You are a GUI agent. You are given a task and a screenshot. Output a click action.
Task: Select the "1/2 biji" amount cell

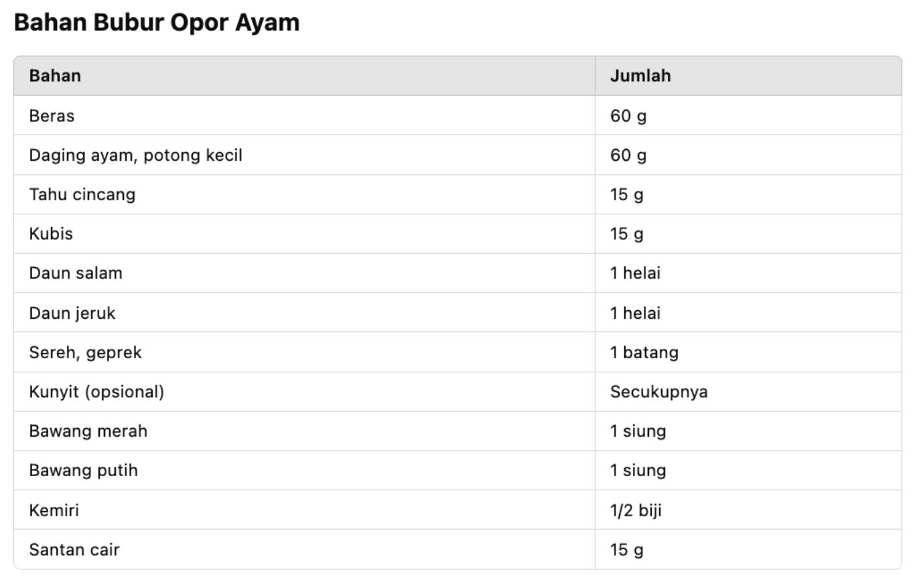tap(636, 510)
